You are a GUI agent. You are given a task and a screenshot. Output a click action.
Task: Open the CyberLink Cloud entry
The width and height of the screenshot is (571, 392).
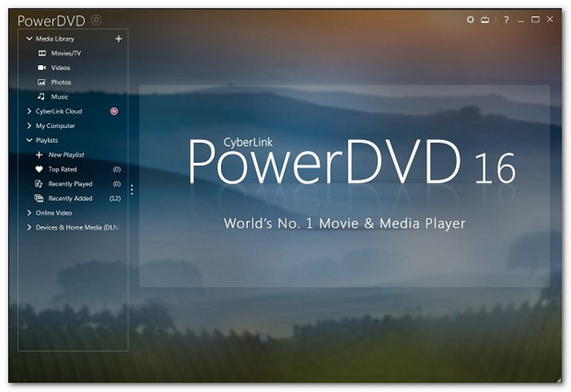[x=59, y=112]
